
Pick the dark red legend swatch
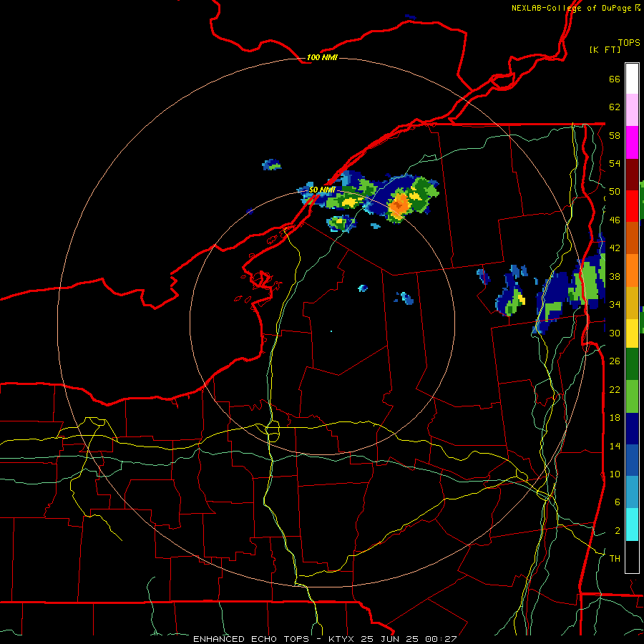click(632, 175)
